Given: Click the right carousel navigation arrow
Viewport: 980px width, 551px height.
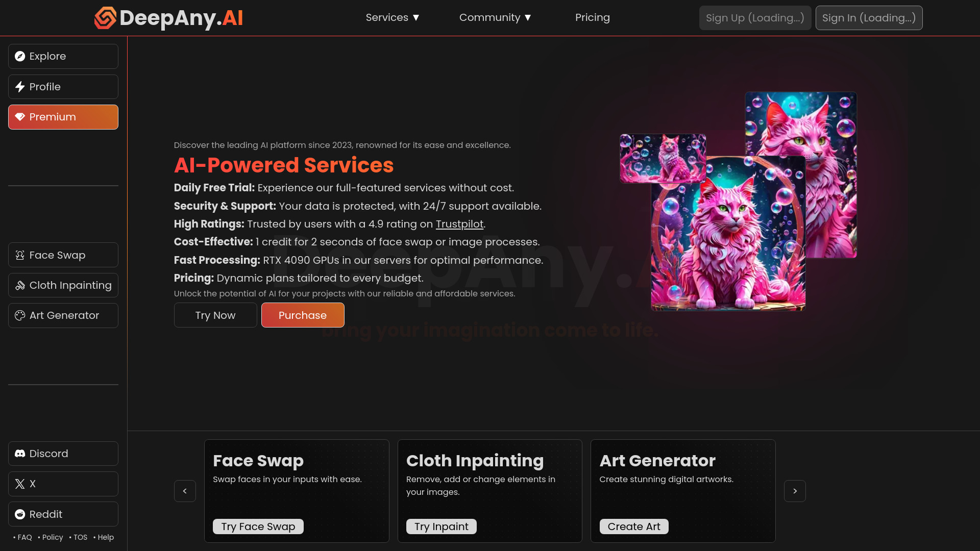Looking at the screenshot, I should coord(795,490).
